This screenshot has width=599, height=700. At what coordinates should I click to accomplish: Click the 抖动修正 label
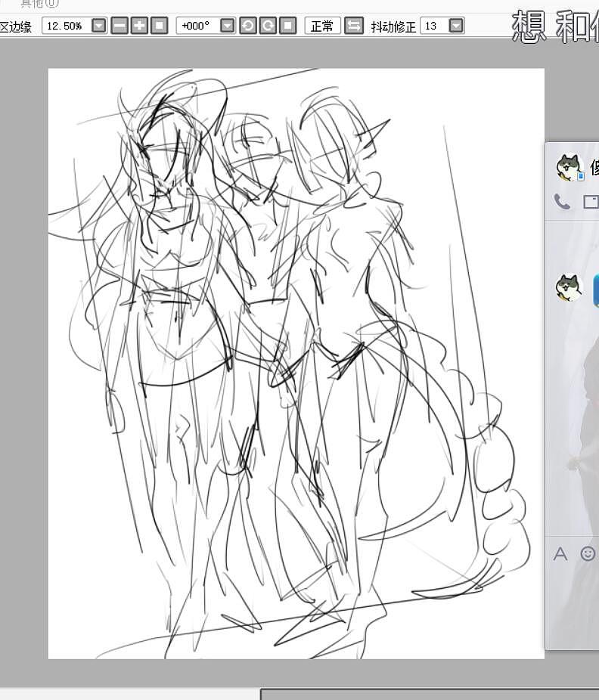click(x=393, y=26)
